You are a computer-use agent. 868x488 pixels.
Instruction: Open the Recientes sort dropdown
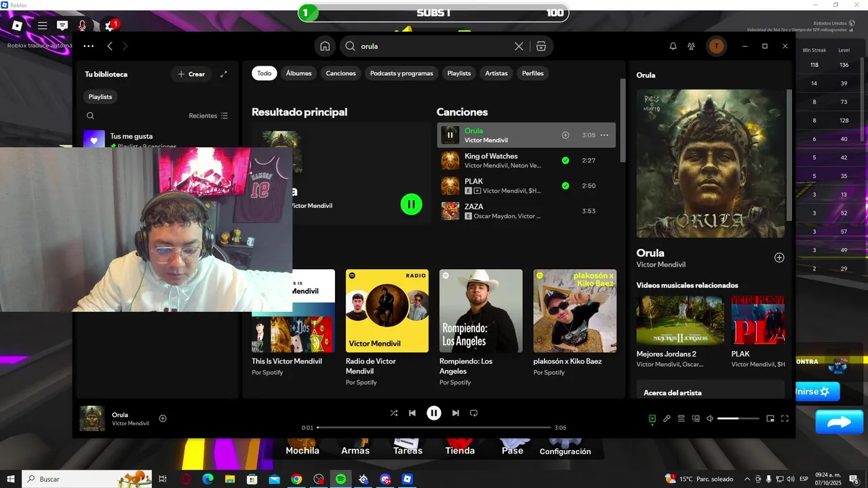[208, 116]
